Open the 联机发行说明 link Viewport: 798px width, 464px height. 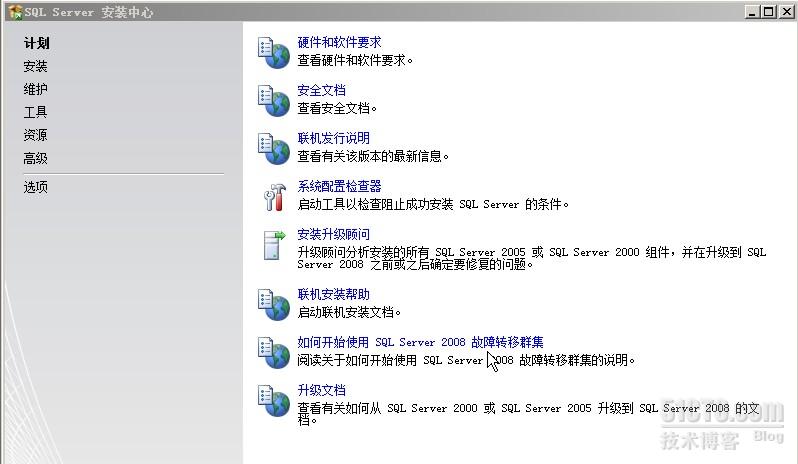pyautogui.click(x=333, y=138)
